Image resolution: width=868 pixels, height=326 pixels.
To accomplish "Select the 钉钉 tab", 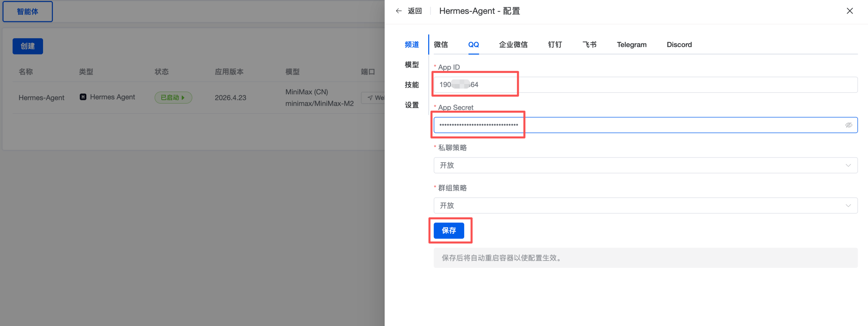I will click(555, 44).
